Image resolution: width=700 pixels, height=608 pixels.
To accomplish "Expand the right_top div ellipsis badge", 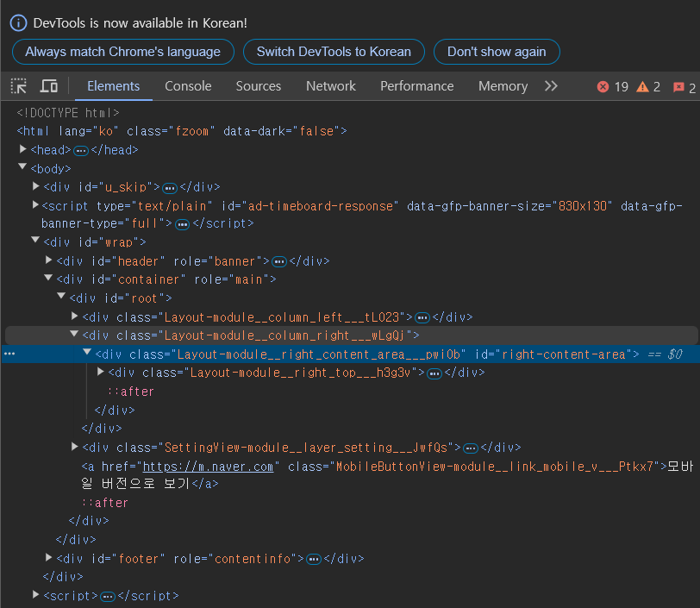I will point(434,373).
